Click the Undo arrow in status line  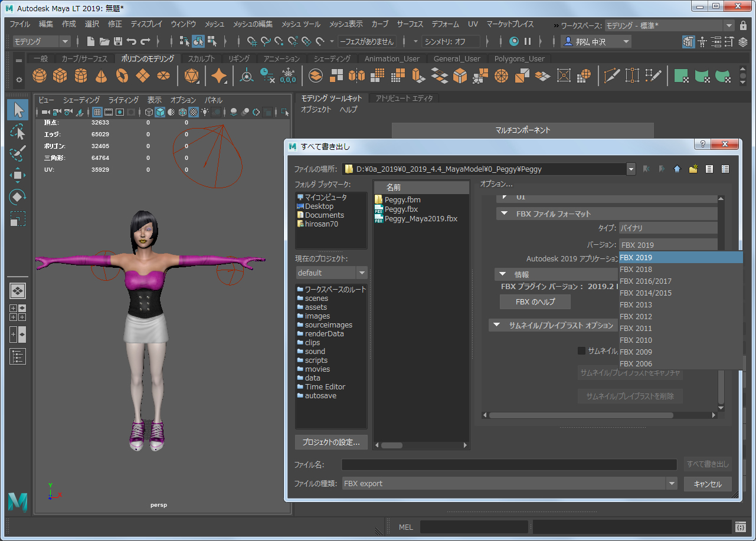[x=132, y=41]
